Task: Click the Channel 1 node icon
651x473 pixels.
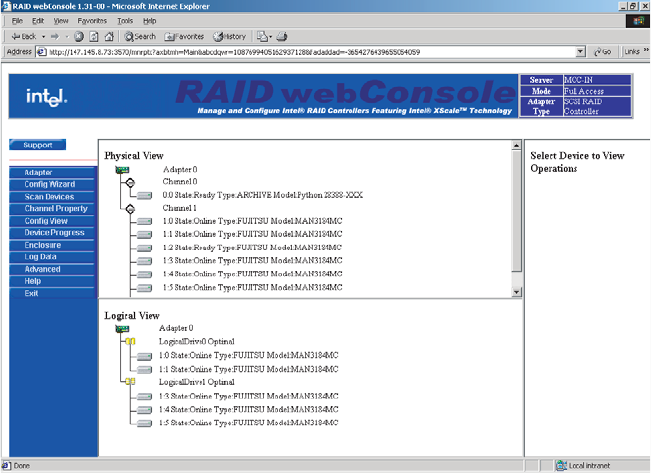Action: point(130,209)
